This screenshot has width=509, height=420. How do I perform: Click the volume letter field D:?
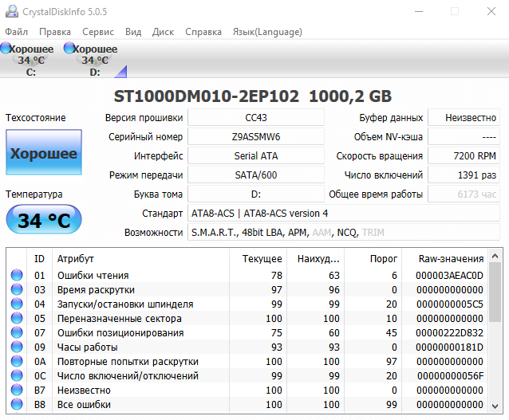[256, 194]
